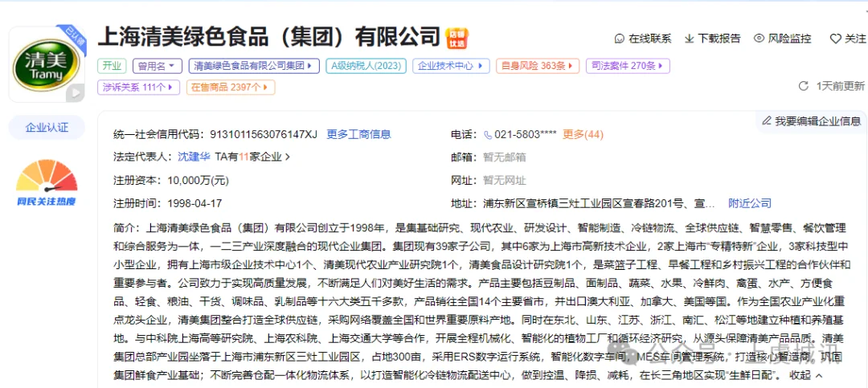Click the 店铺优选 badge beside the company name

coord(457,39)
